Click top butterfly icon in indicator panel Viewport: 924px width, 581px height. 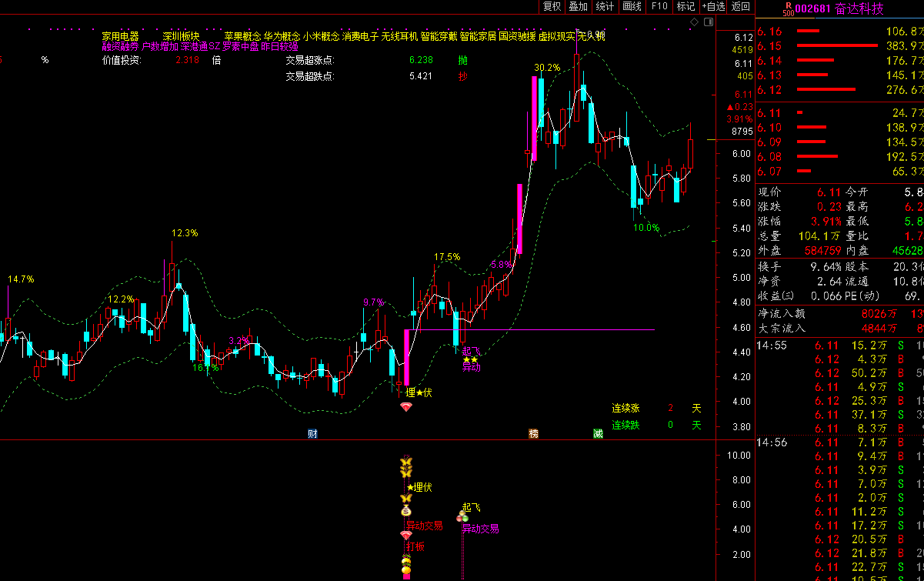coord(406,462)
